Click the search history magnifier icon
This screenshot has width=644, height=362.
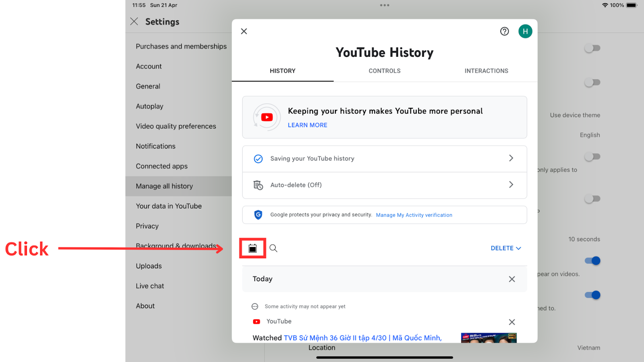[273, 248]
